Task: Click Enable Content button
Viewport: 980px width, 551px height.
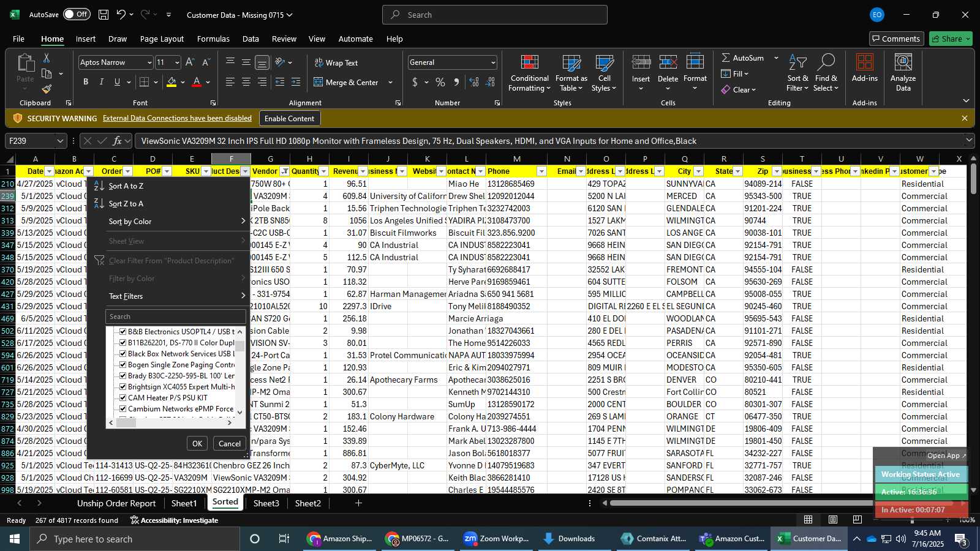Action: [x=289, y=118]
